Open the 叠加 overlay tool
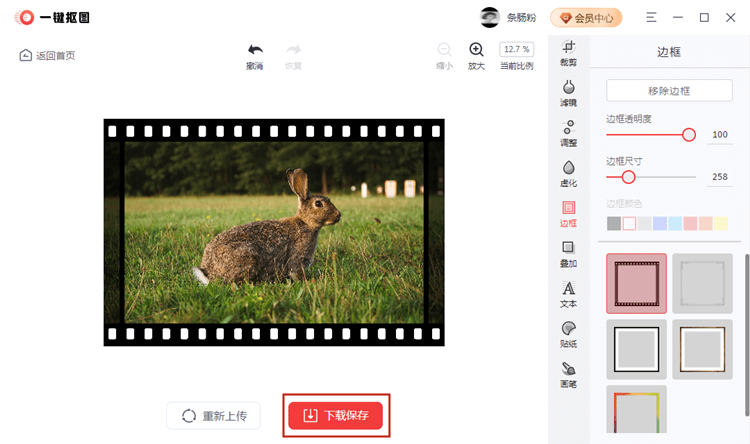This screenshot has height=444, width=750. [x=568, y=254]
